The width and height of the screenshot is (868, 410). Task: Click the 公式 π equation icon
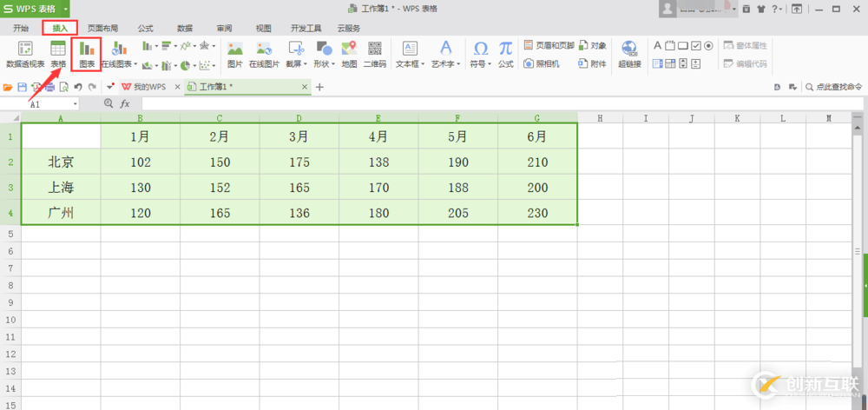click(505, 52)
